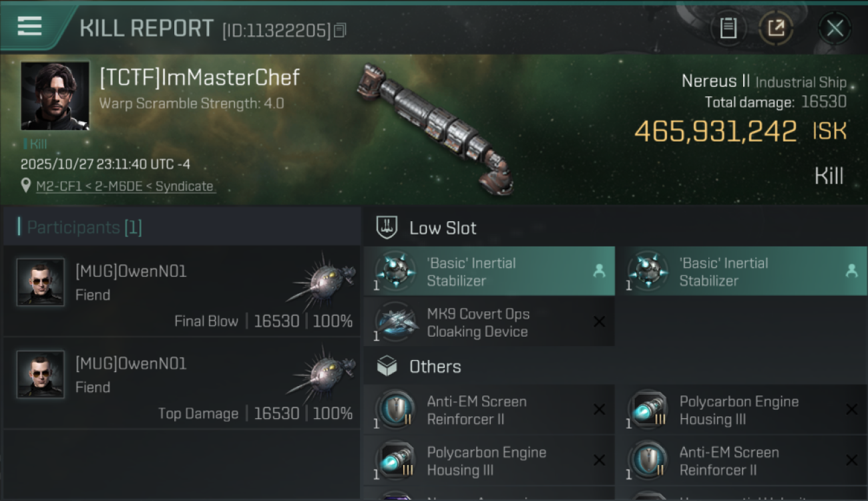This screenshot has height=501, width=868.
Task: Select the Participants tab
Action: click(84, 228)
